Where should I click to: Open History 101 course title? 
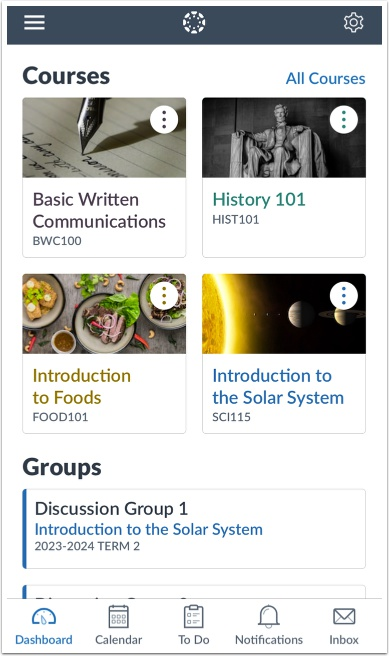259,199
